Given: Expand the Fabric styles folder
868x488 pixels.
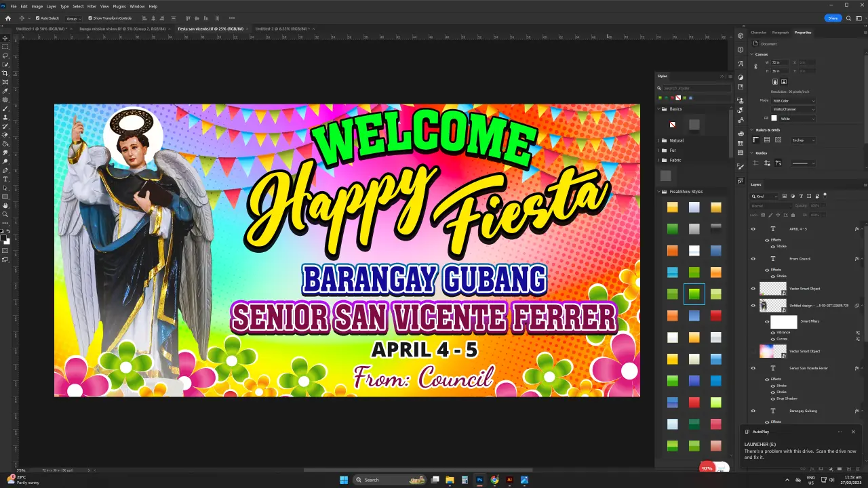Looking at the screenshot, I should 658,160.
